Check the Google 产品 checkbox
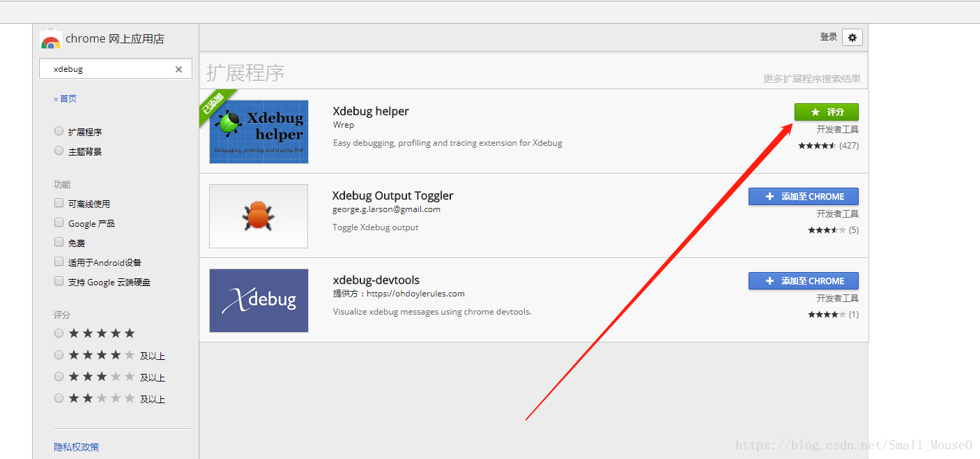This screenshot has width=980, height=459. [59, 223]
